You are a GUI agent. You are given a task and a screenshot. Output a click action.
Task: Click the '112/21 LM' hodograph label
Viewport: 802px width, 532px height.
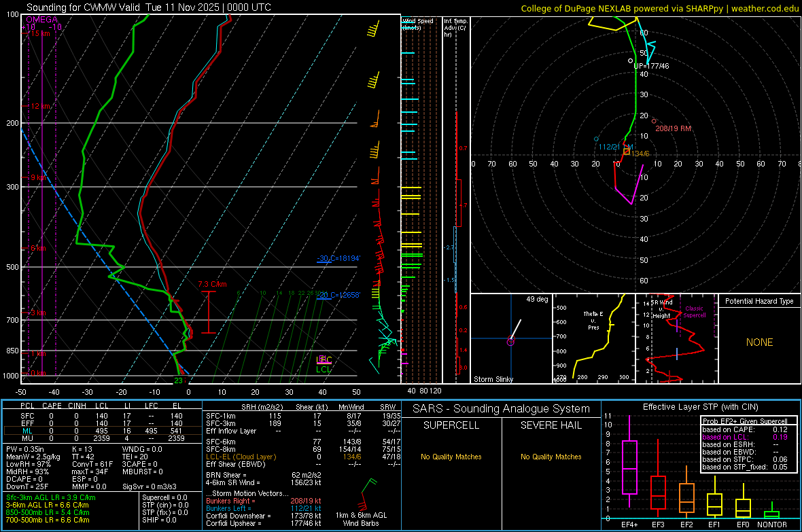click(x=616, y=147)
